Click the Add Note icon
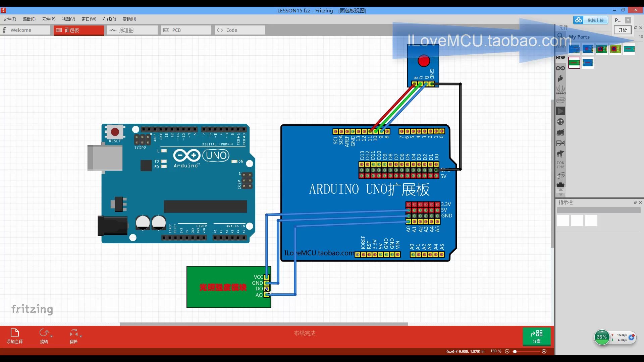 coord(15,333)
